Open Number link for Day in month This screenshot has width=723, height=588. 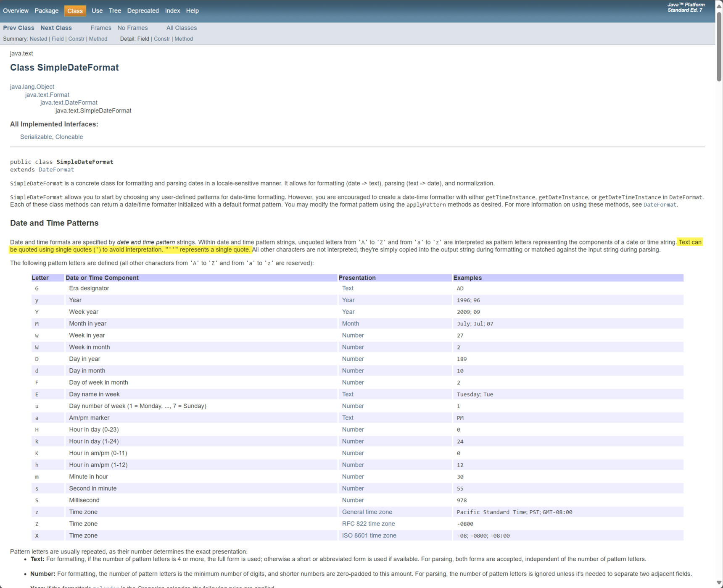click(x=353, y=371)
